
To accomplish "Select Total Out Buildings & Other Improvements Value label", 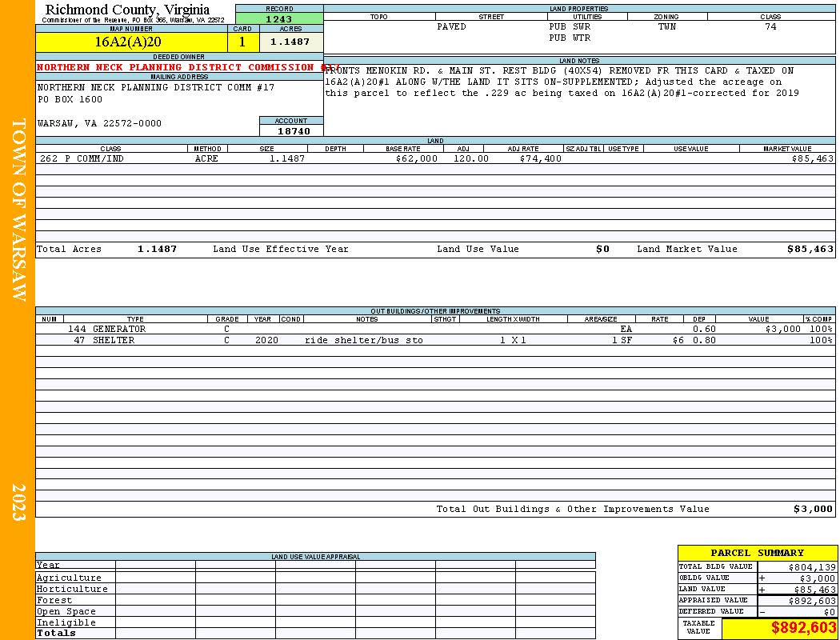I will (573, 510).
